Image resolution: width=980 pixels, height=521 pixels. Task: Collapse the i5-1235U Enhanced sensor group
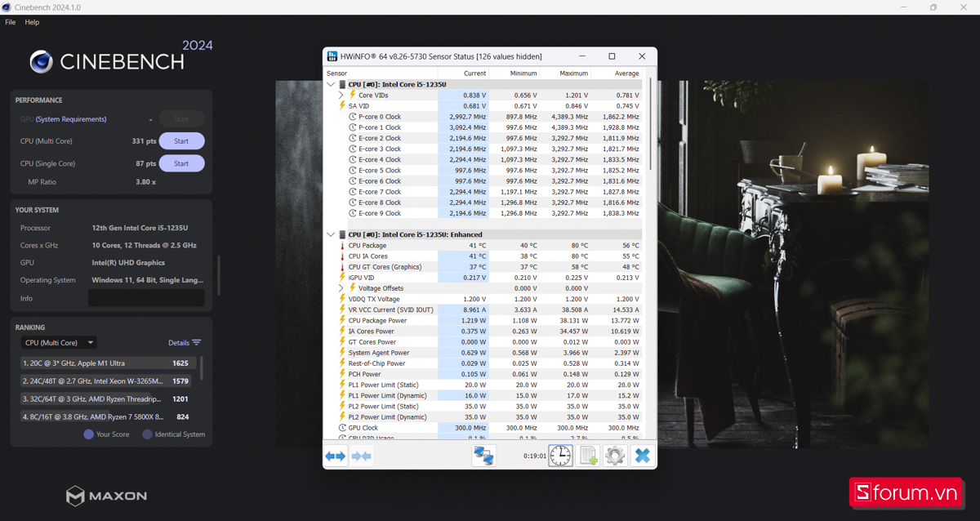point(331,234)
